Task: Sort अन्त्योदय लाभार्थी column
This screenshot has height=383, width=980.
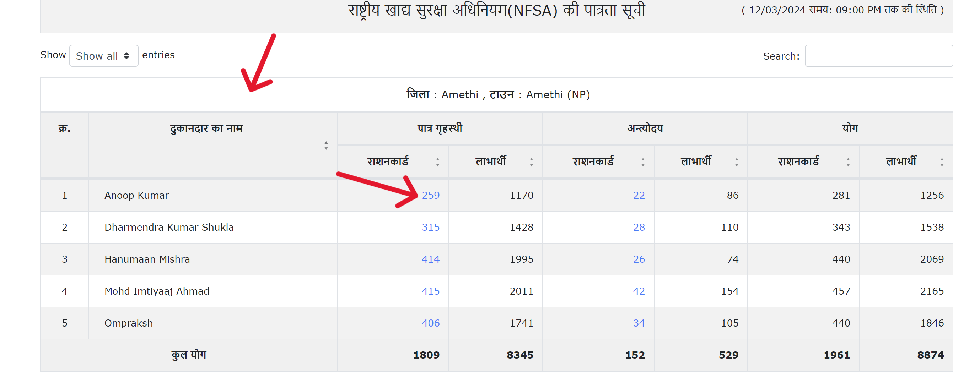Action: point(737,162)
